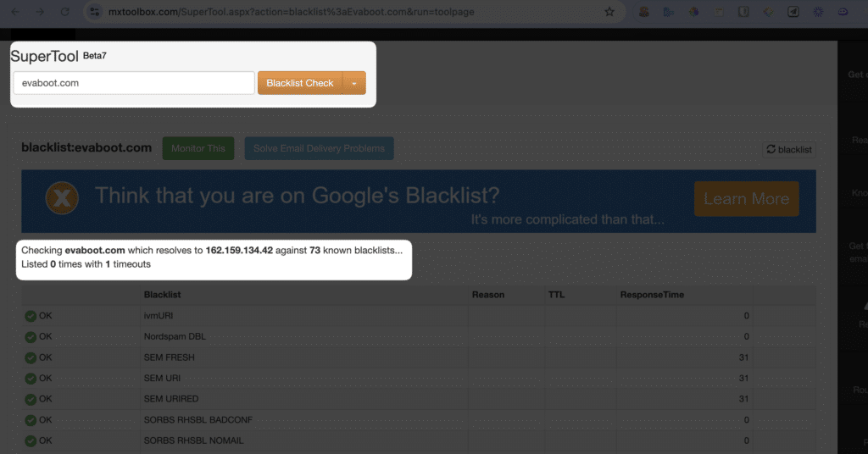Open Solve Email Delivery Problems

(x=319, y=148)
